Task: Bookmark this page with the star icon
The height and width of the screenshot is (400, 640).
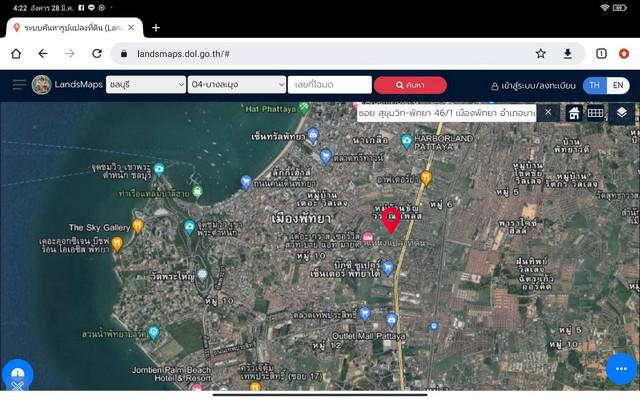Action: pyautogui.click(x=541, y=54)
